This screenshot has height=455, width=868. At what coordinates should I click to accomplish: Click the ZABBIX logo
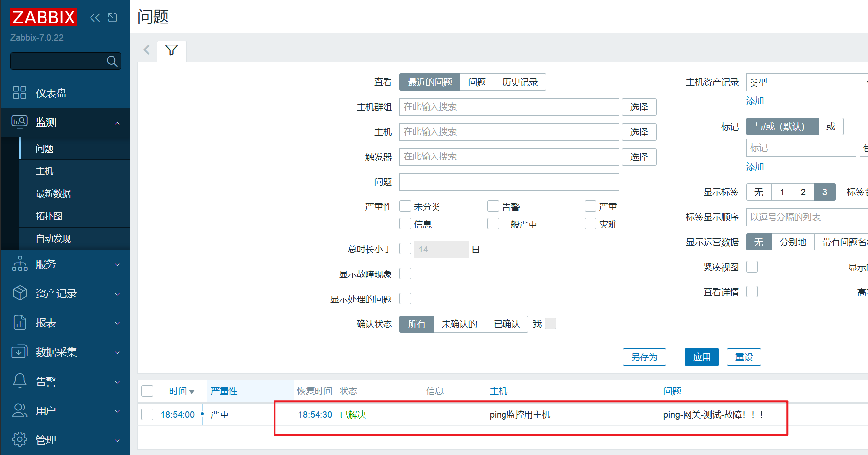(x=44, y=17)
